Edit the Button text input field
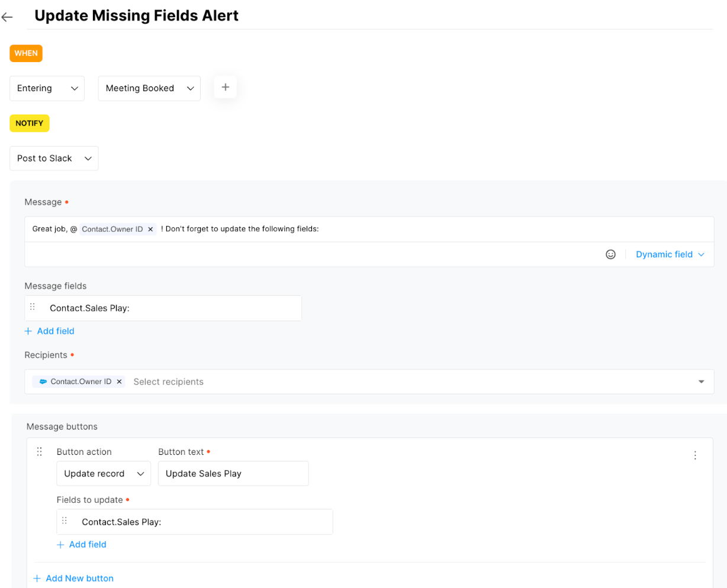Viewport: 727px width, 588px height. coord(233,474)
